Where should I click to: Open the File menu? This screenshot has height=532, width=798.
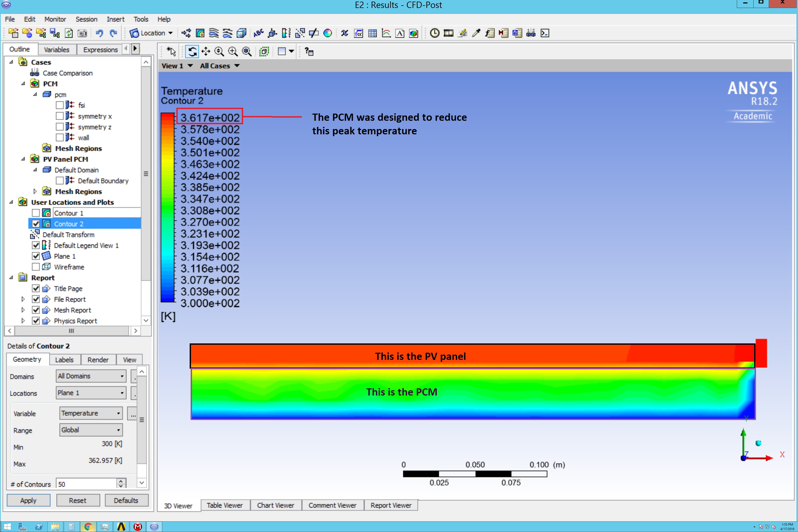tap(10, 19)
